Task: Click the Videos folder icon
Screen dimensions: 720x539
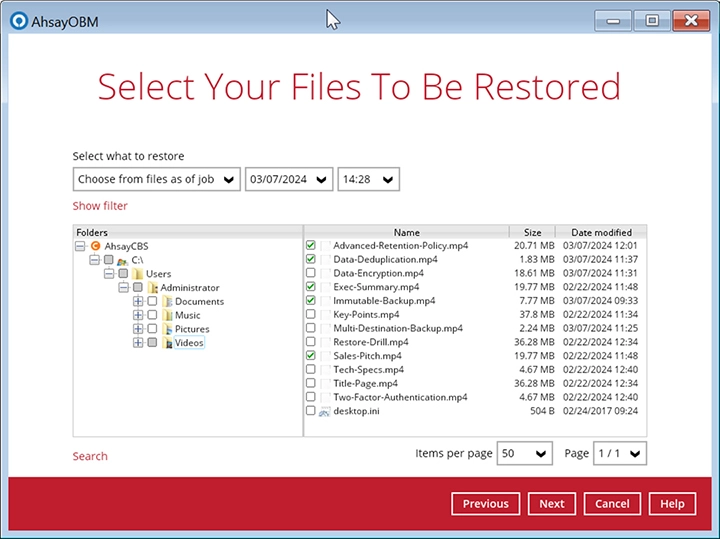Action: [167, 343]
